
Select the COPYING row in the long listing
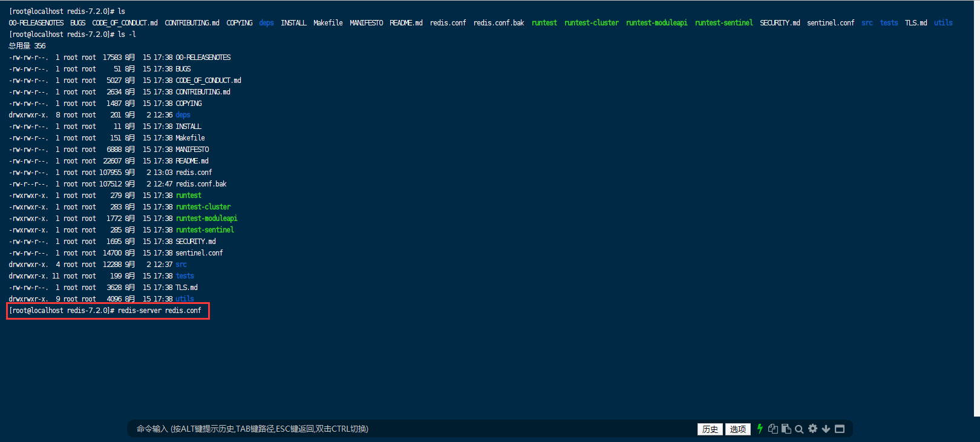(x=105, y=104)
